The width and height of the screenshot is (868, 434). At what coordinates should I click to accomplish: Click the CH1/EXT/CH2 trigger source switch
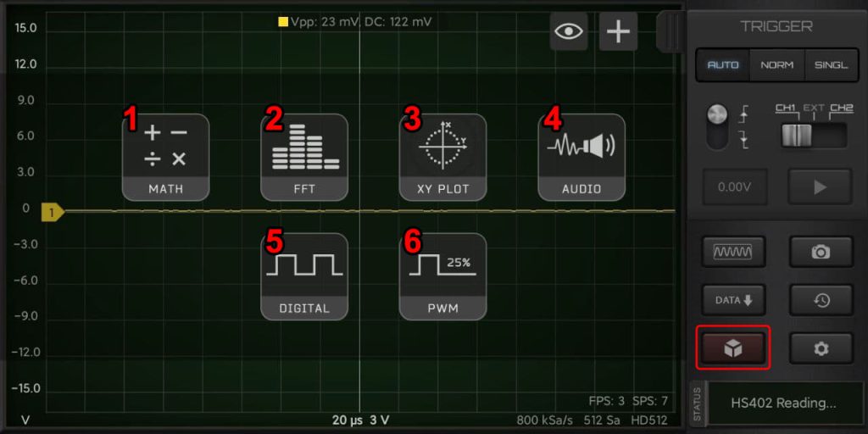click(x=813, y=136)
